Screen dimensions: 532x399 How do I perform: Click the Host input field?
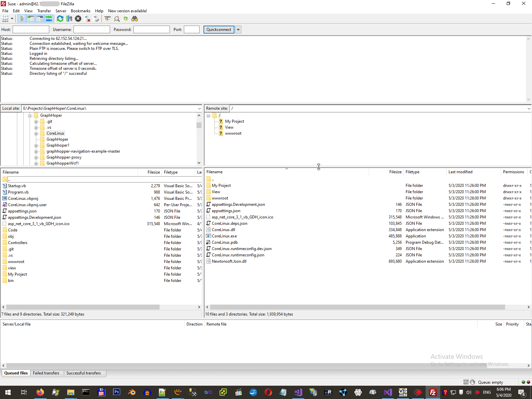tap(31, 30)
